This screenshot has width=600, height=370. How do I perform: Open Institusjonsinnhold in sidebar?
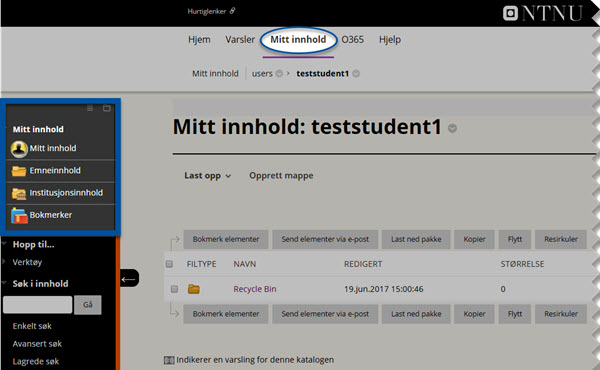(x=66, y=192)
